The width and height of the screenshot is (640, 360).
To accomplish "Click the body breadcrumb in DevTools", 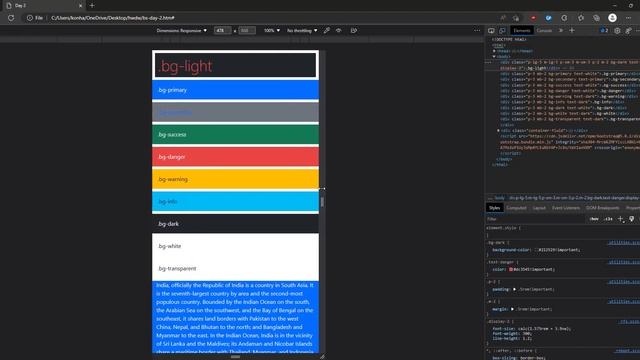I will (x=500, y=198).
